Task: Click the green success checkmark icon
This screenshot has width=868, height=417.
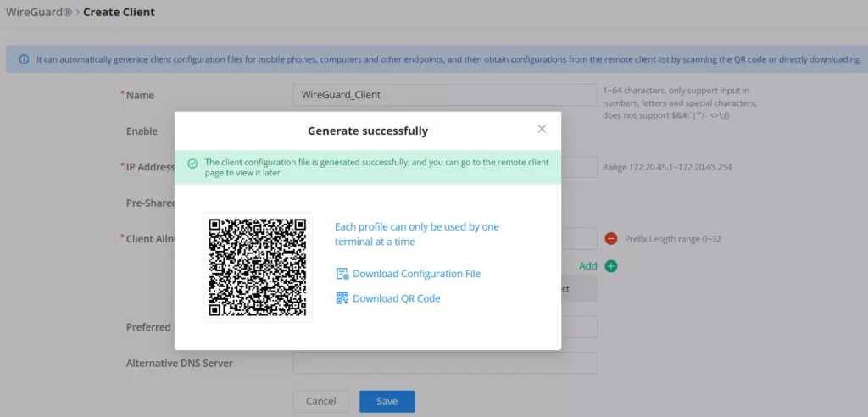Action: click(192, 164)
